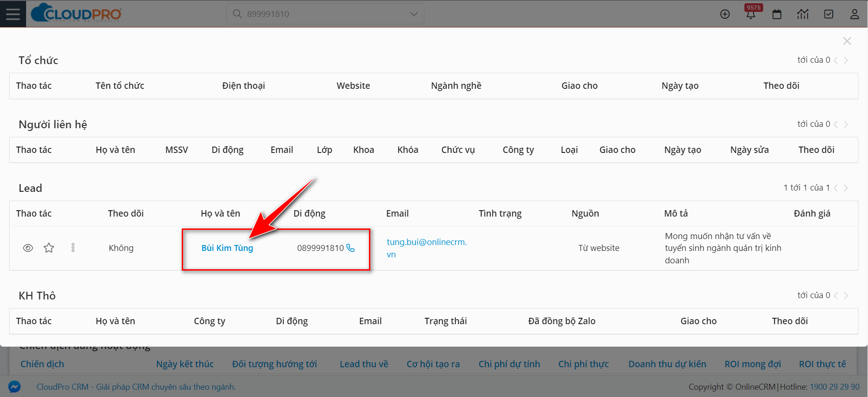Click the Trạng thái column header
This screenshot has height=397, width=868.
[x=445, y=321]
